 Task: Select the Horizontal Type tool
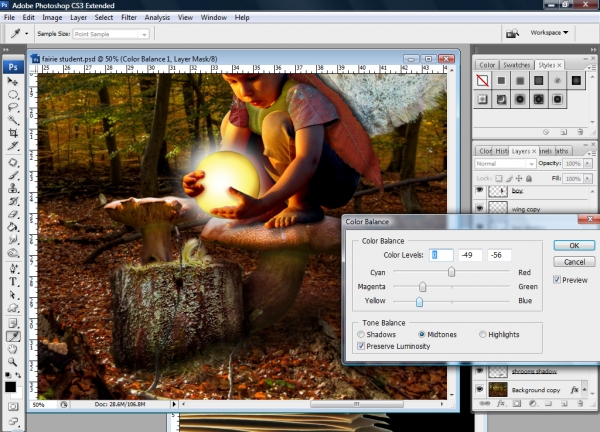tap(13, 282)
